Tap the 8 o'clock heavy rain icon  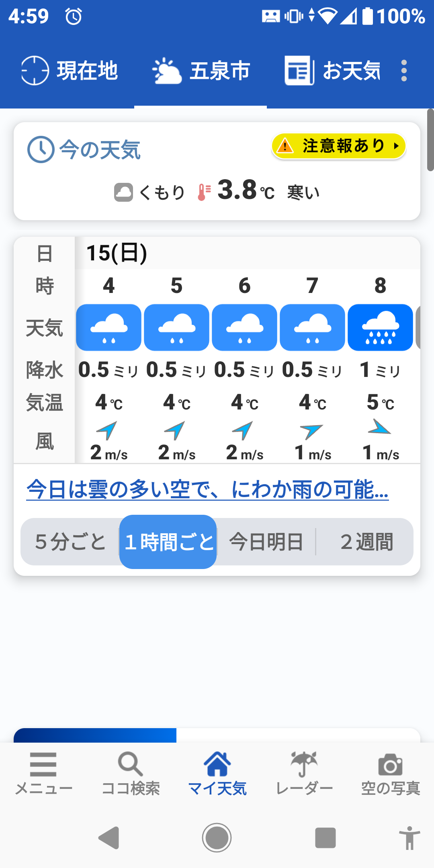[380, 328]
